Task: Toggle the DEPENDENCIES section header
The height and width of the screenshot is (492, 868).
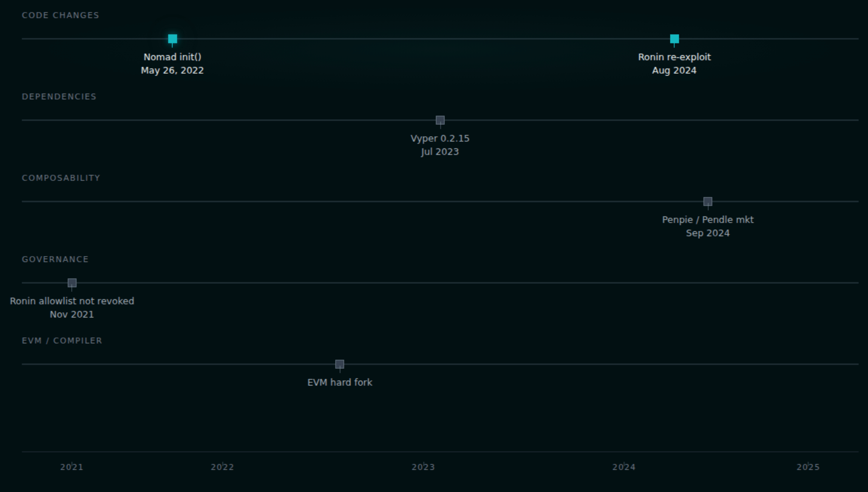Action: coord(59,96)
